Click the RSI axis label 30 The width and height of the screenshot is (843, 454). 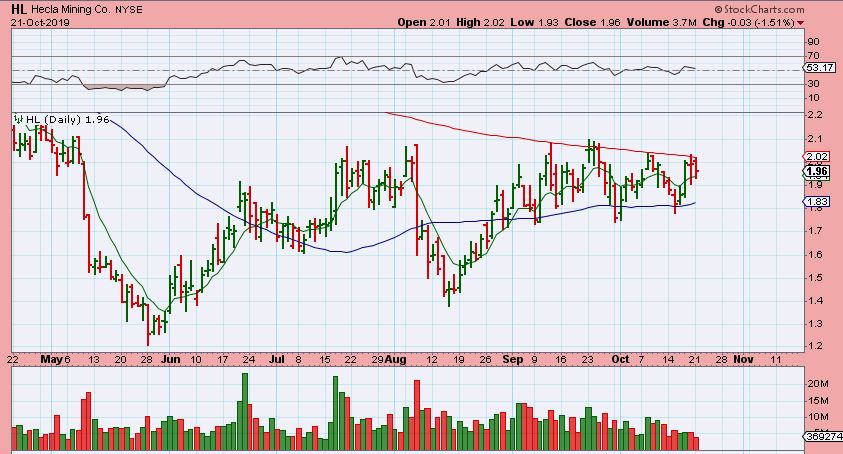pos(813,84)
